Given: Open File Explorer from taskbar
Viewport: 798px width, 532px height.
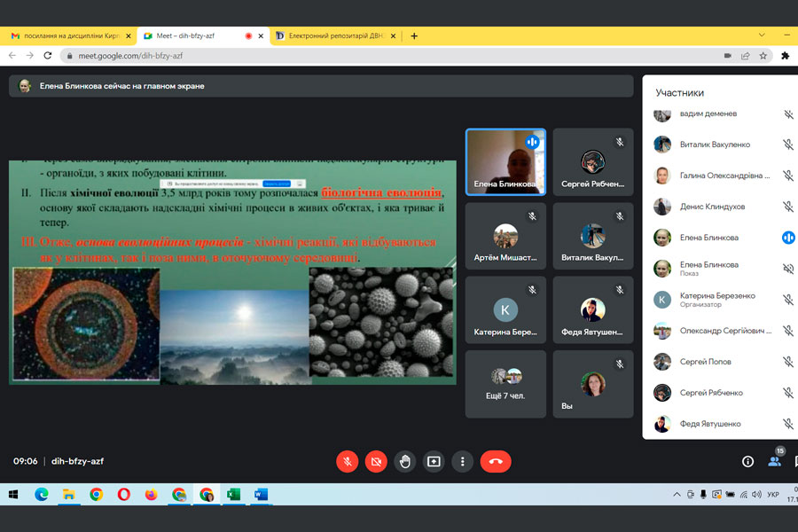Looking at the screenshot, I should pos(68,495).
